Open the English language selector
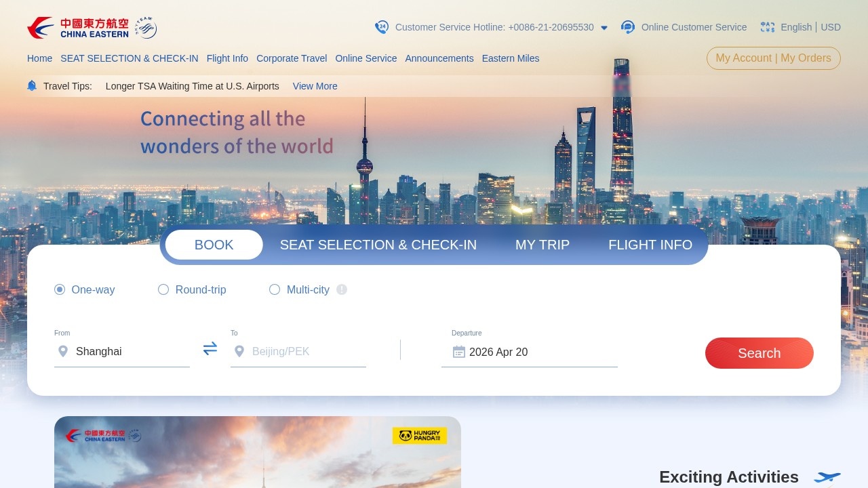The image size is (868, 488). (796, 27)
